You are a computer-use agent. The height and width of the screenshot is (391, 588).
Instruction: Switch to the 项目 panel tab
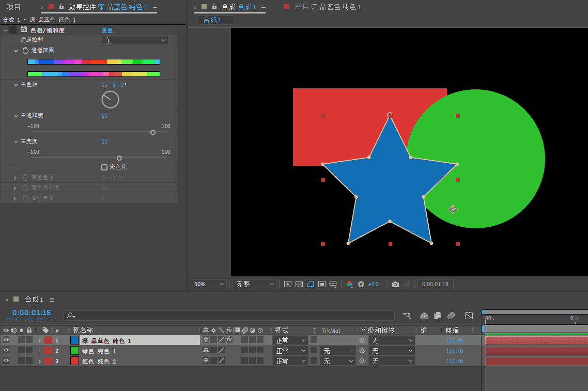tap(14, 7)
